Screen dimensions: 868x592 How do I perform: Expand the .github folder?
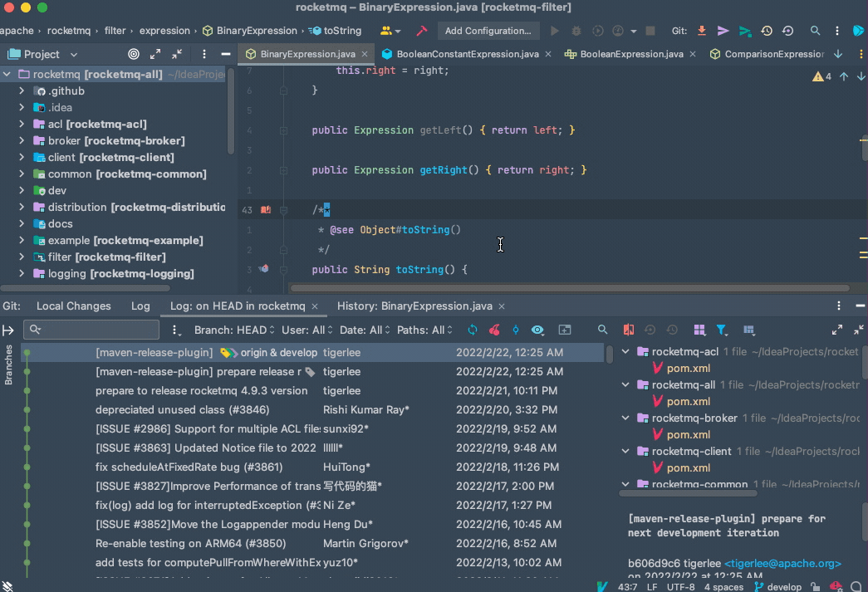pyautogui.click(x=21, y=91)
